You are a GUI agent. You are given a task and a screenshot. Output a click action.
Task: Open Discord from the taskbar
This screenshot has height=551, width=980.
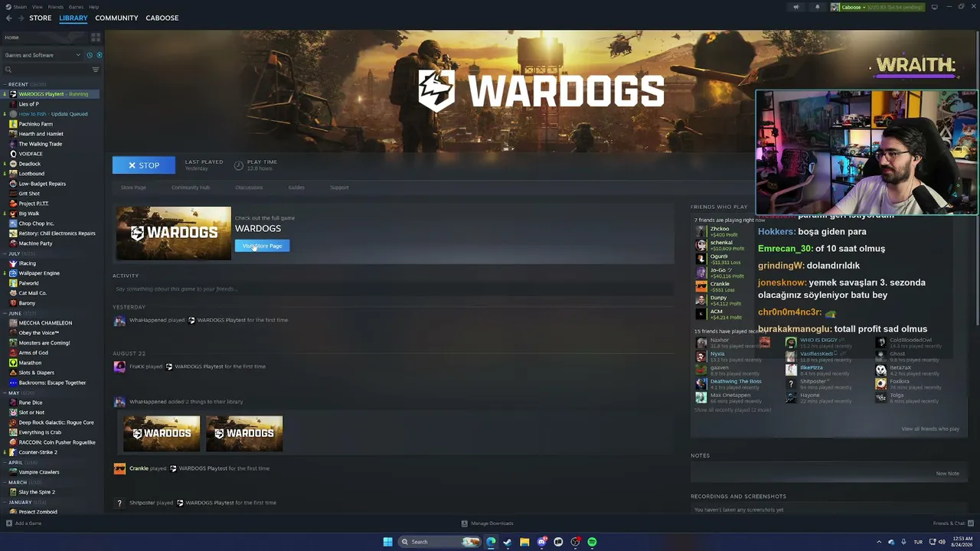[x=541, y=542]
